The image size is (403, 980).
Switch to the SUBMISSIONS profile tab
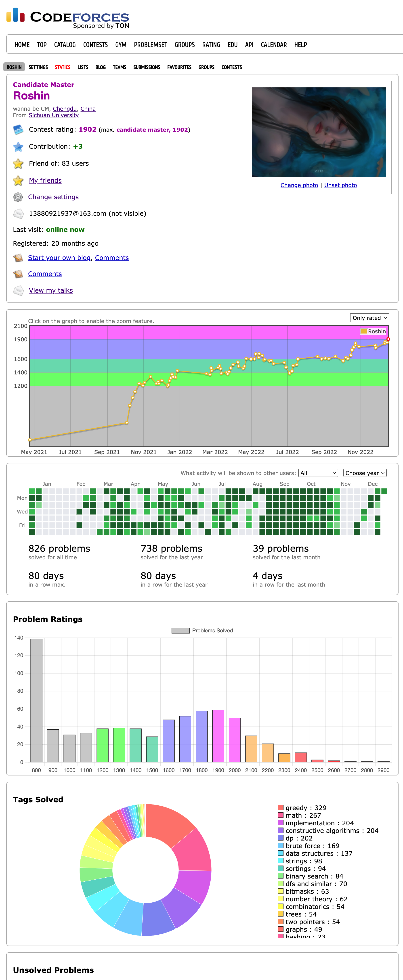click(x=147, y=67)
